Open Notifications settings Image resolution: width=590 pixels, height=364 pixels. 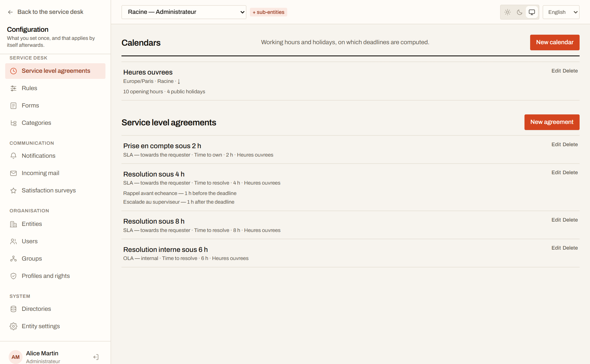(55, 156)
